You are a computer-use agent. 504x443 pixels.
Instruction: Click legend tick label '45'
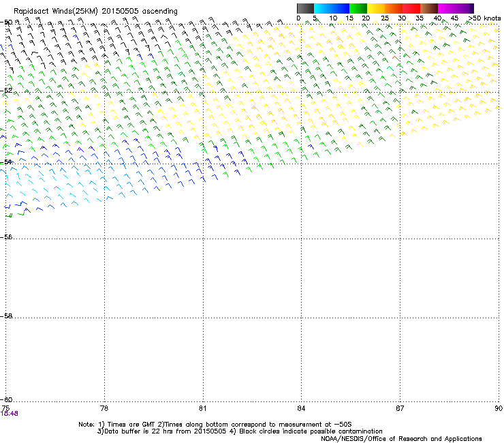pyautogui.click(x=454, y=18)
